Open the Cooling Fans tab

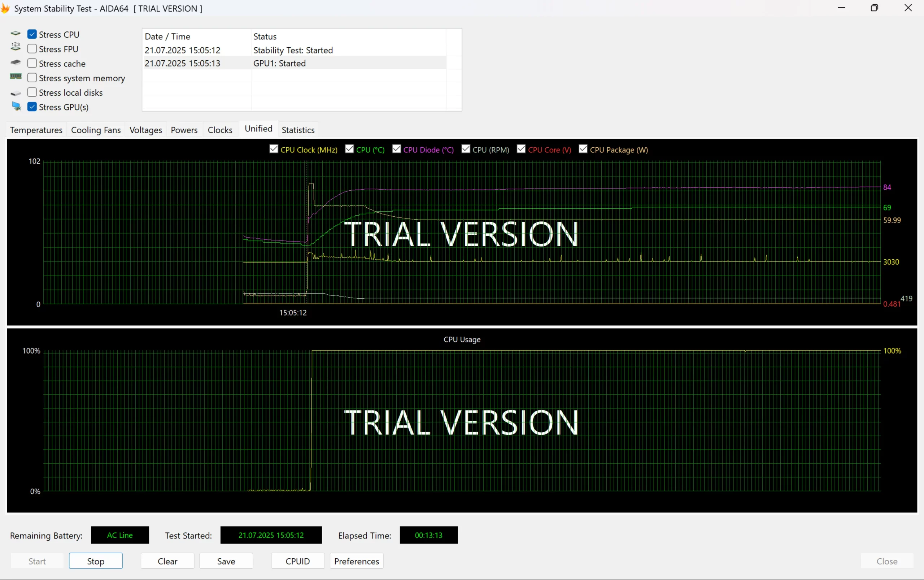(x=96, y=130)
